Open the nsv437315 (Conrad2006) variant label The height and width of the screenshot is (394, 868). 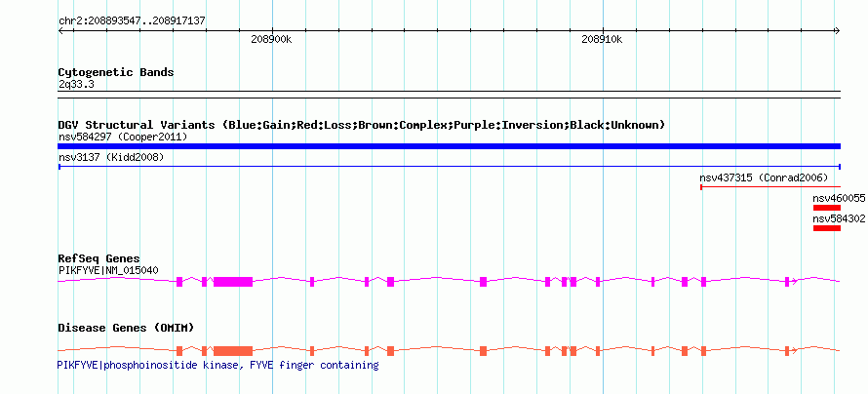pos(764,177)
